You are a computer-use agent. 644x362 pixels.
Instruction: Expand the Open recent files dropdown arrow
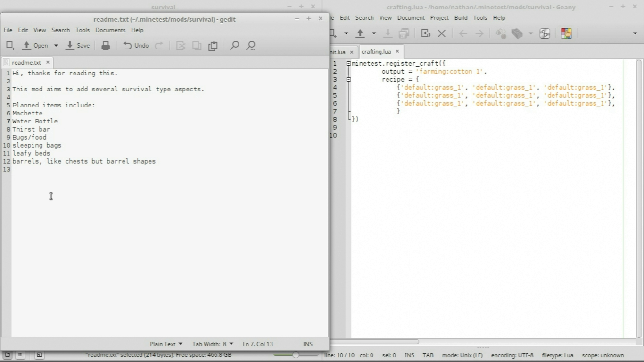(56, 46)
